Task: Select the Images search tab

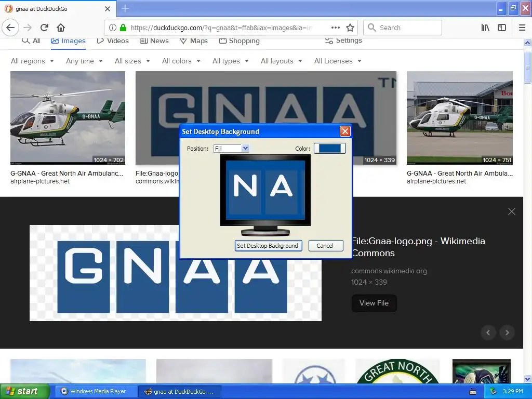Action: 68,41
